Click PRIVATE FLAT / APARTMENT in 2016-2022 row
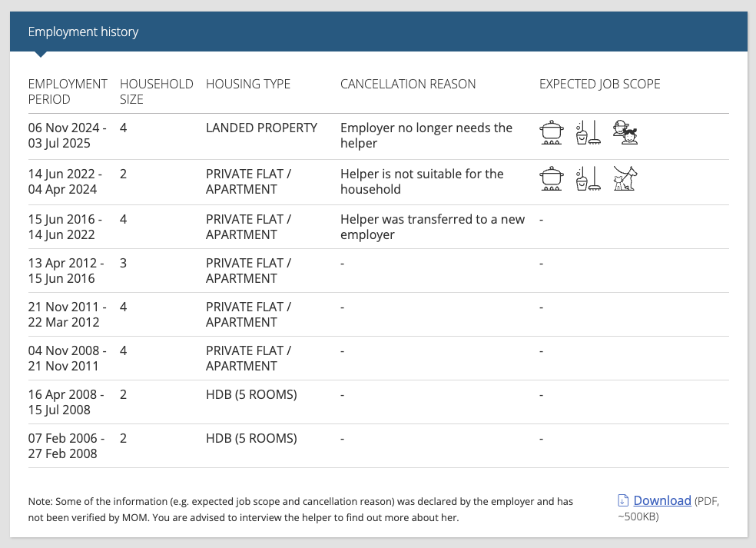Screen dimensions: 756x548 coord(248,227)
